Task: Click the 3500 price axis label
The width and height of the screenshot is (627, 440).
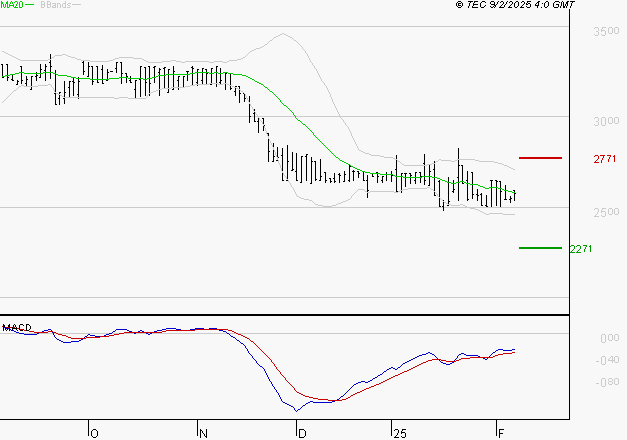Action: tap(606, 31)
